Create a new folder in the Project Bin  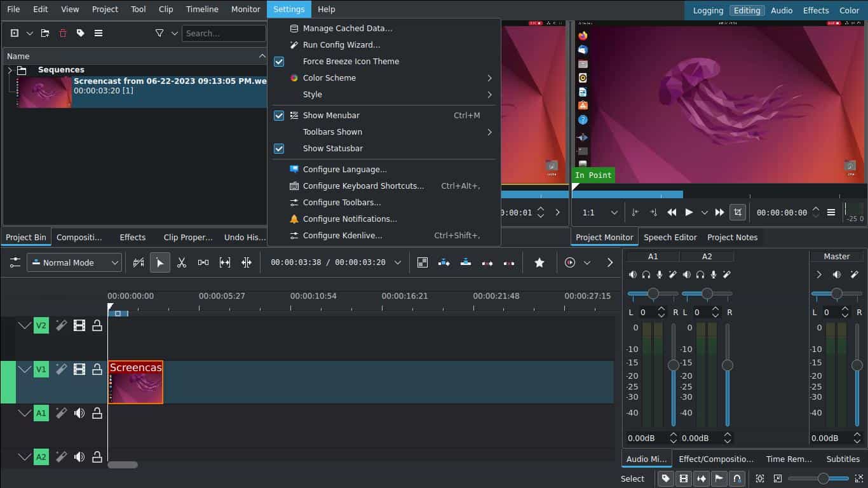pyautogui.click(x=44, y=33)
